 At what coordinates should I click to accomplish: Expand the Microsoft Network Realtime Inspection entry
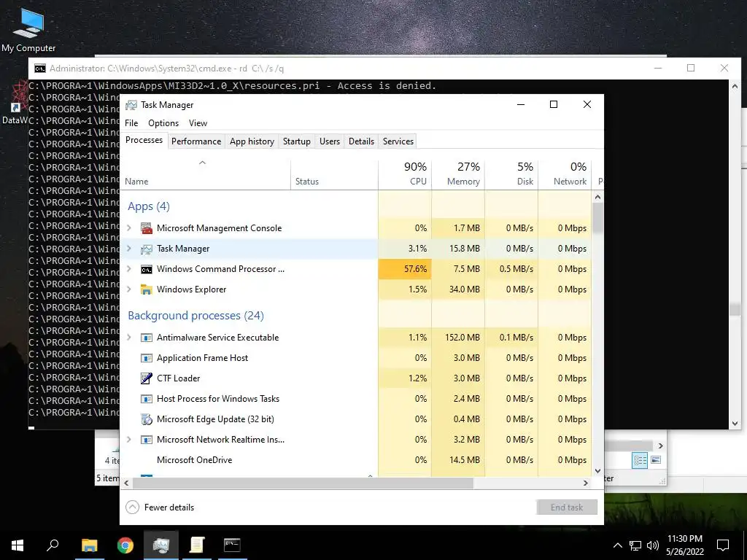[x=129, y=440]
